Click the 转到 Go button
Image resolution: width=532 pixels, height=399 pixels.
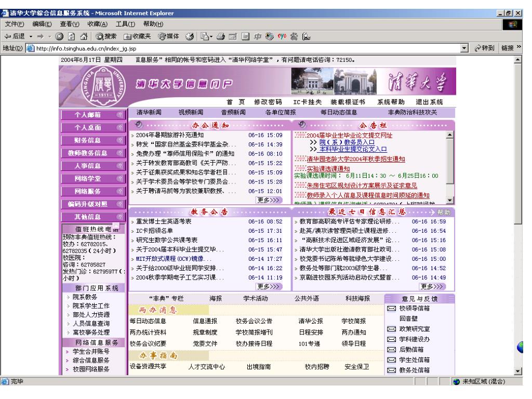484,48
